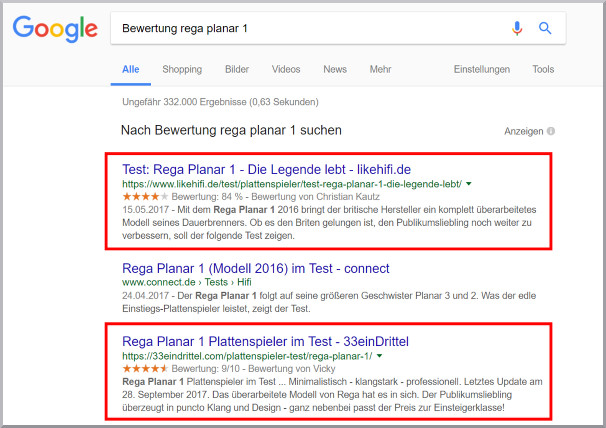The image size is (606, 428).
Task: Switch to the Shopping tab
Action: pos(182,69)
